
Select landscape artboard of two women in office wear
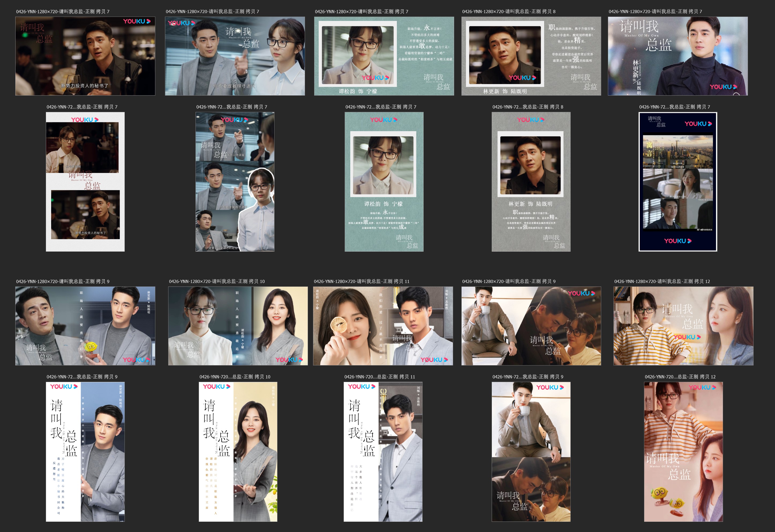point(238,326)
